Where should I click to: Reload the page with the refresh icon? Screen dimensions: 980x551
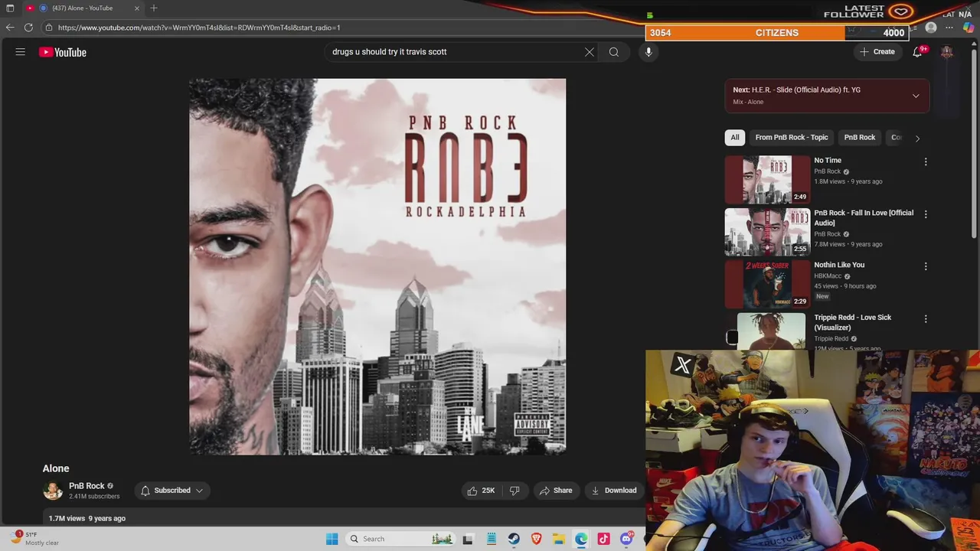pyautogui.click(x=28, y=28)
